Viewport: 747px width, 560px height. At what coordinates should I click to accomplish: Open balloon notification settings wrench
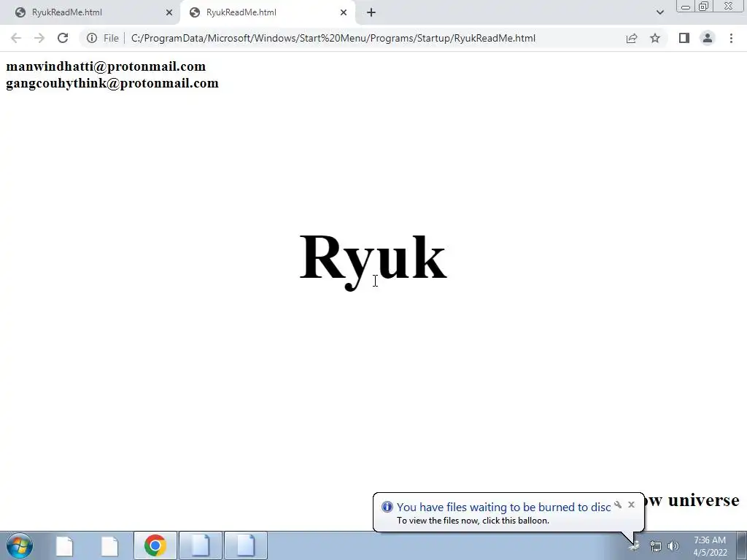[618, 505]
